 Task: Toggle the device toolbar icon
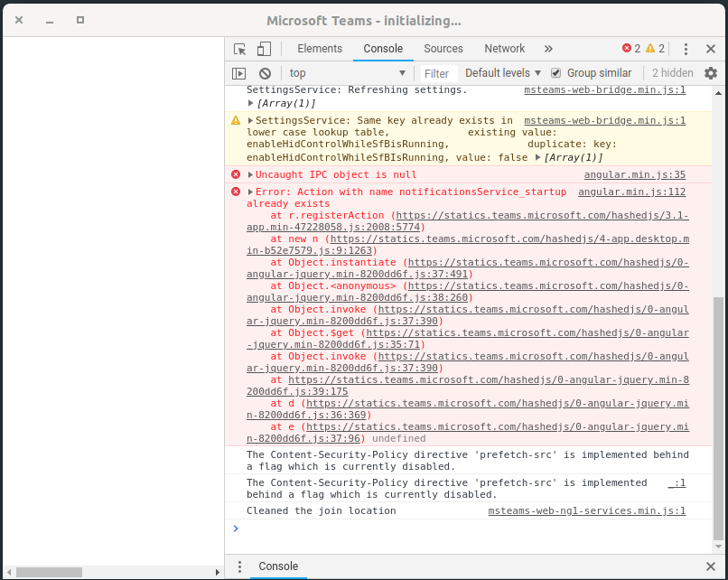click(264, 49)
